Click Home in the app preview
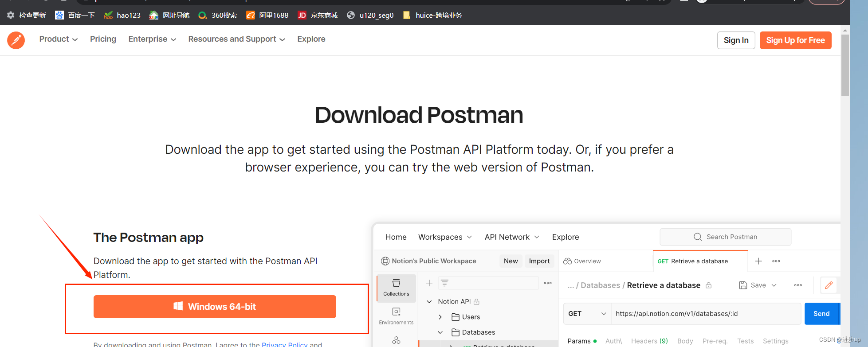Screen dimensions: 868x347 (x=396, y=237)
